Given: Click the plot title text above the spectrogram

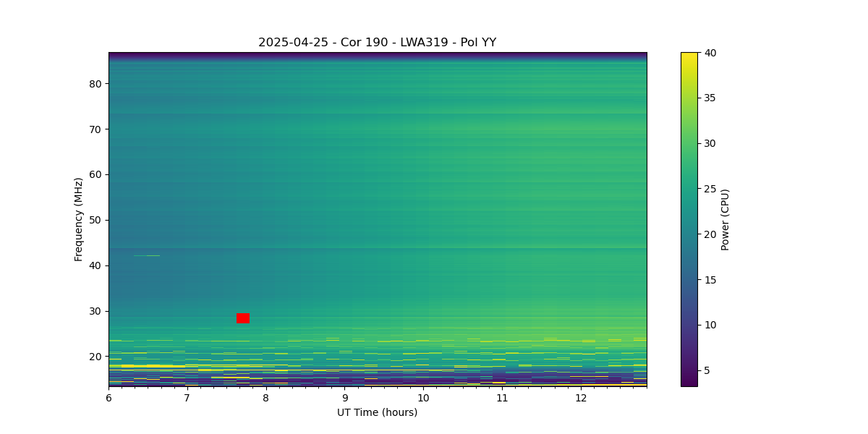Looking at the screenshot, I should click(377, 43).
